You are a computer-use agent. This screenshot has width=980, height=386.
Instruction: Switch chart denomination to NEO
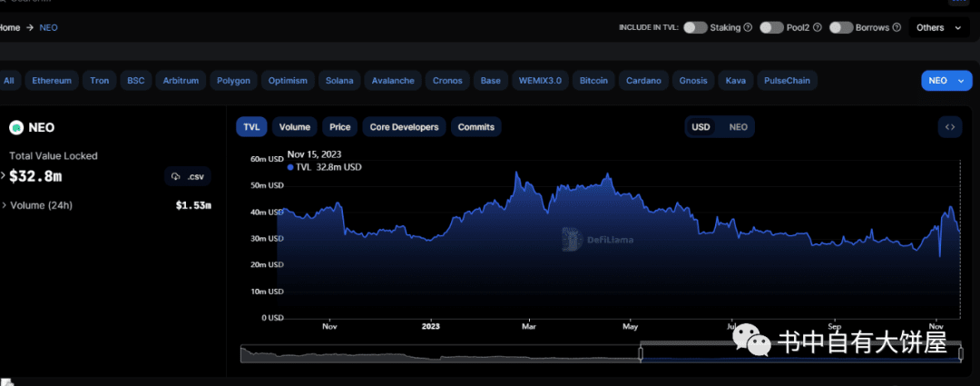point(738,127)
